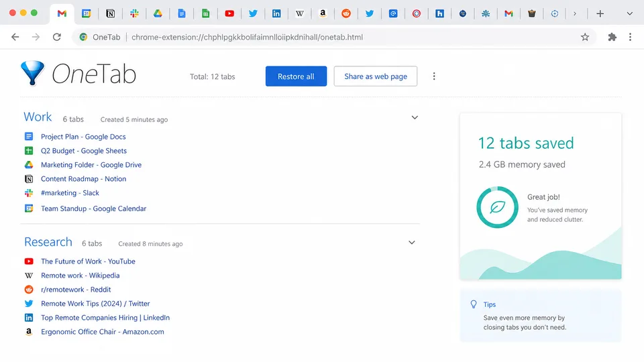Click the Great job! text

coord(543,197)
